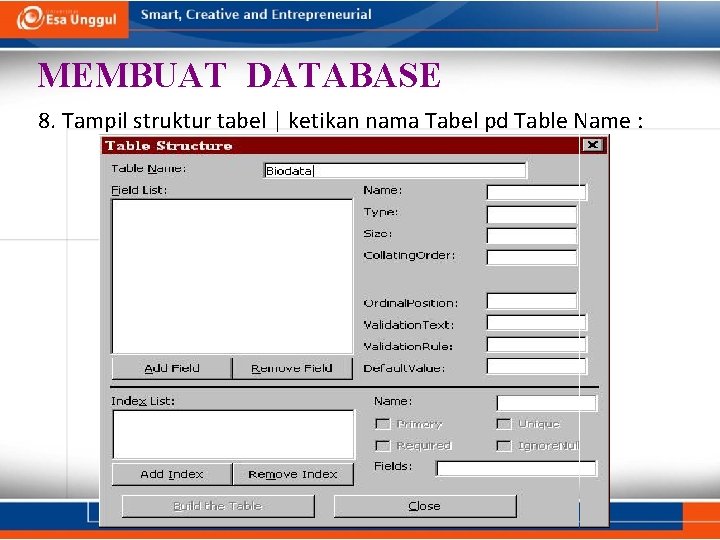Toggle the Unique checkbox
The height and width of the screenshot is (540, 720).
pos(504,424)
